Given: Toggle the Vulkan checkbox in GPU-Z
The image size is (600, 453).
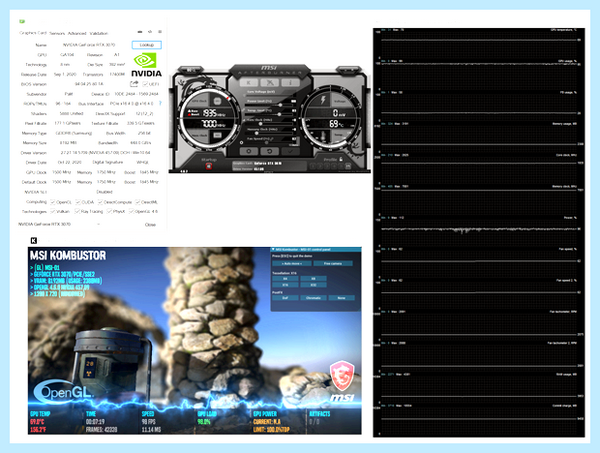Looking at the screenshot, I should pyautogui.click(x=53, y=211).
